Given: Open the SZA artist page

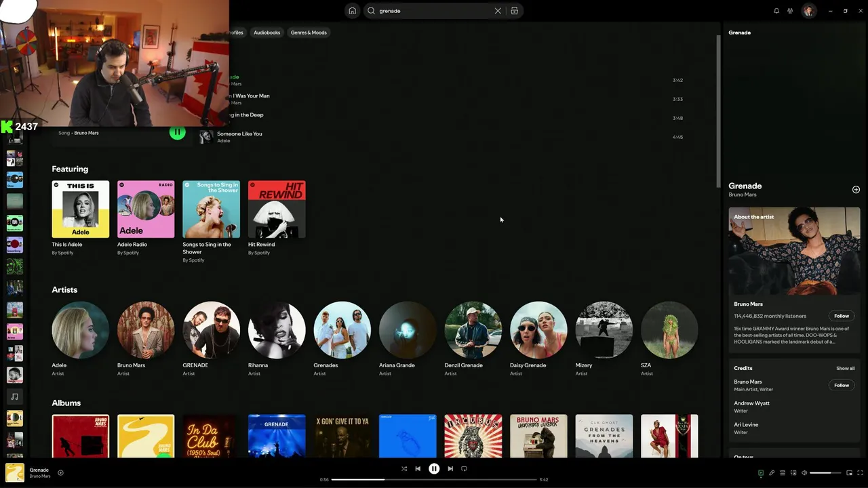Looking at the screenshot, I should [669, 330].
